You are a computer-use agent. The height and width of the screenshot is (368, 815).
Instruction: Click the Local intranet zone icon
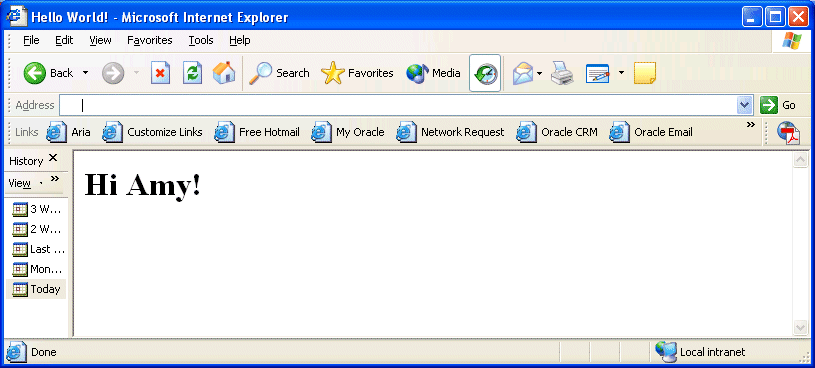point(666,352)
